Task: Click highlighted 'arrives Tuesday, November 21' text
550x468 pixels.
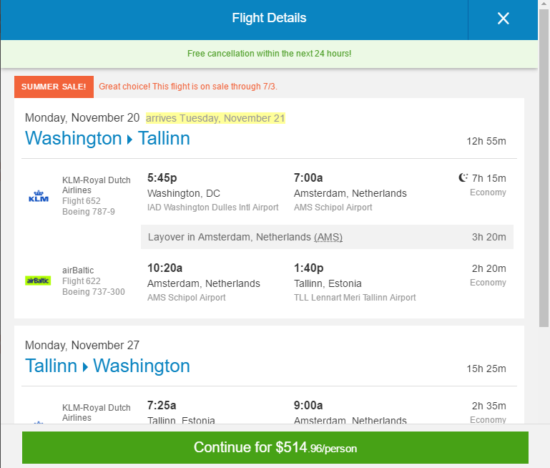Action: pos(215,118)
